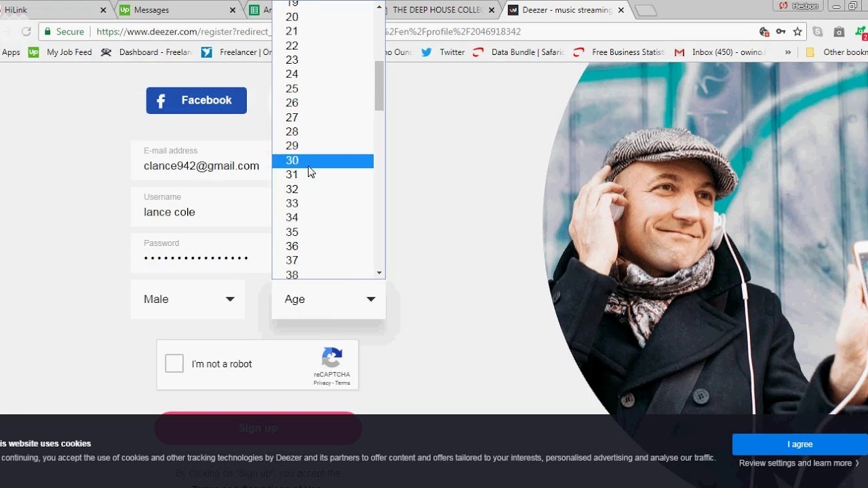
Task: Edit the Username field lance cole
Action: 201,207
